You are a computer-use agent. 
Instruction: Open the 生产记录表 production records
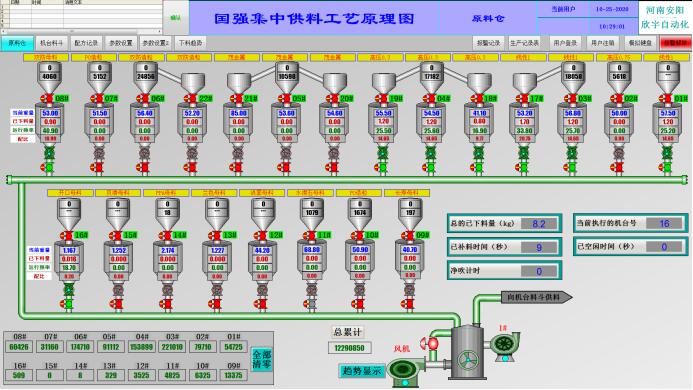[x=525, y=43]
